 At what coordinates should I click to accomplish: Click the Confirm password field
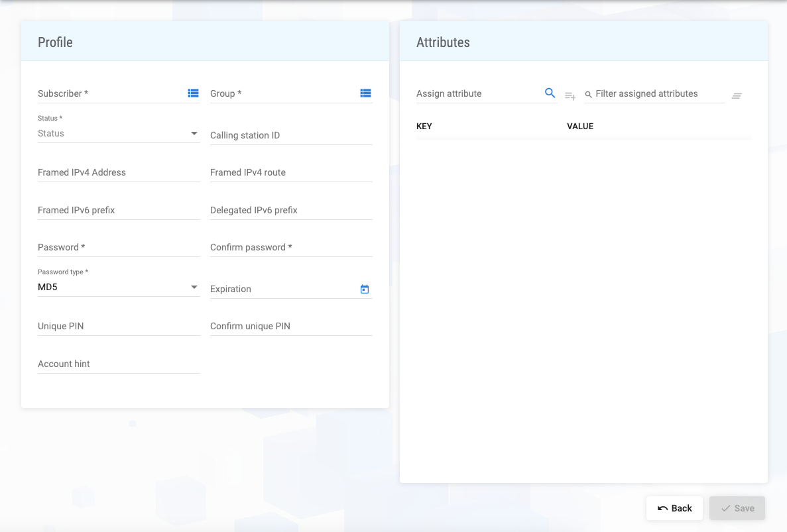291,247
